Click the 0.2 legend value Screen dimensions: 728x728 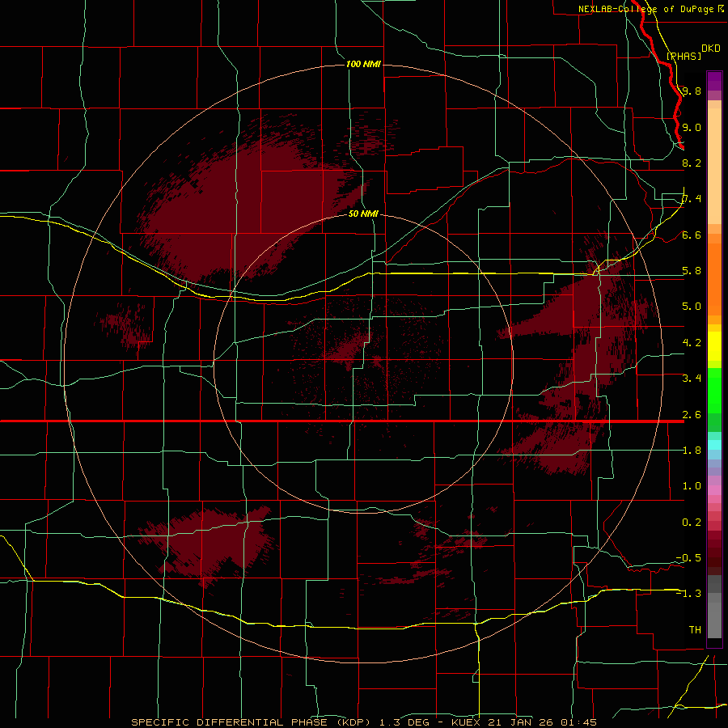(692, 523)
